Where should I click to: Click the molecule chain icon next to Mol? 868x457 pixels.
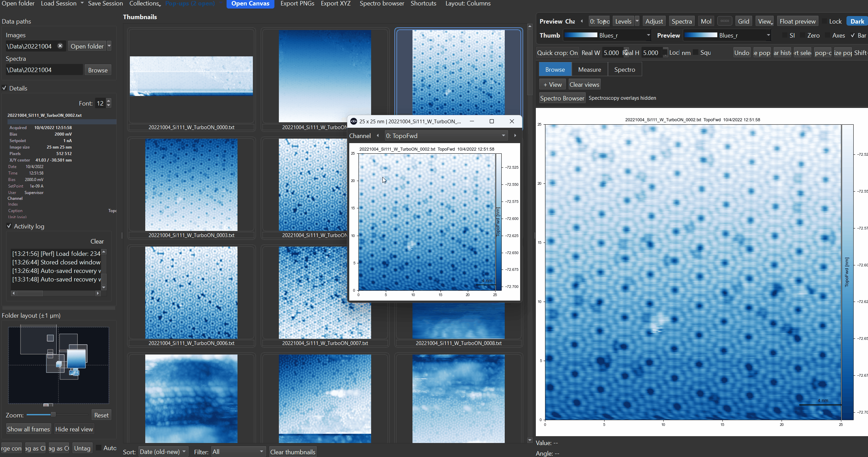[724, 21]
